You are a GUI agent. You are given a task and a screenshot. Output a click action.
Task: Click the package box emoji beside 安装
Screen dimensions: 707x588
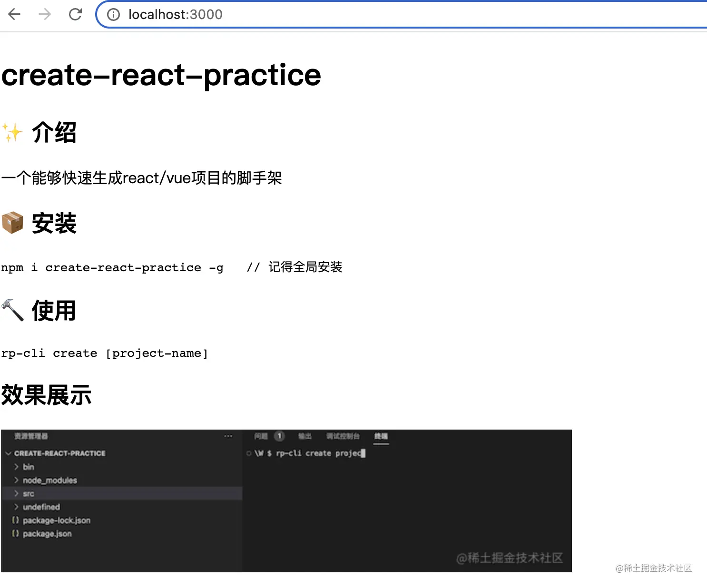pyautogui.click(x=12, y=223)
